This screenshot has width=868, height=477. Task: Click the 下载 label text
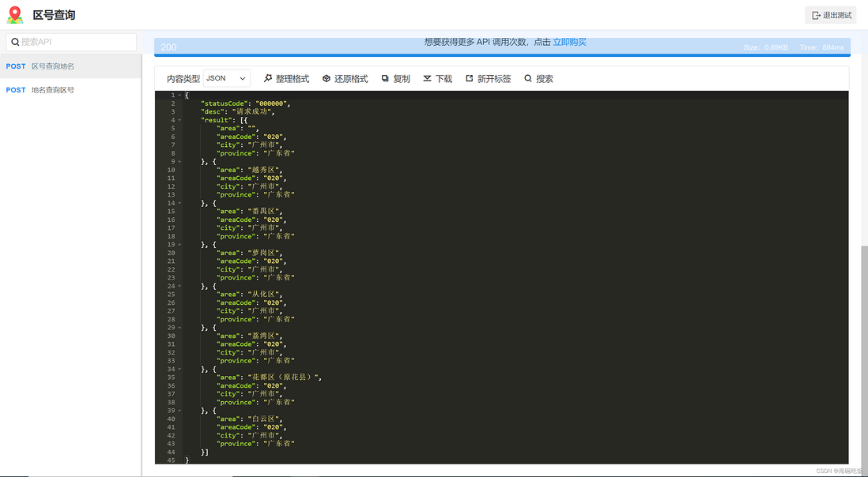coord(443,79)
